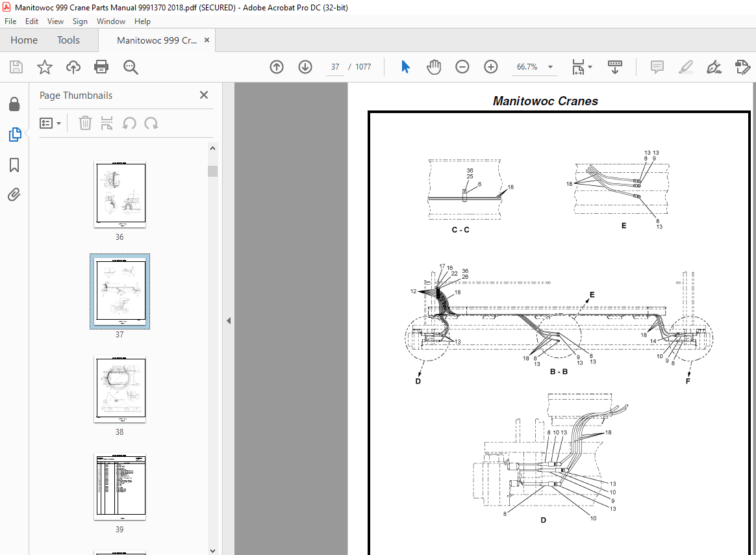The height and width of the screenshot is (555, 756).
Task: Click the upload to cloud icon
Action: [73, 66]
